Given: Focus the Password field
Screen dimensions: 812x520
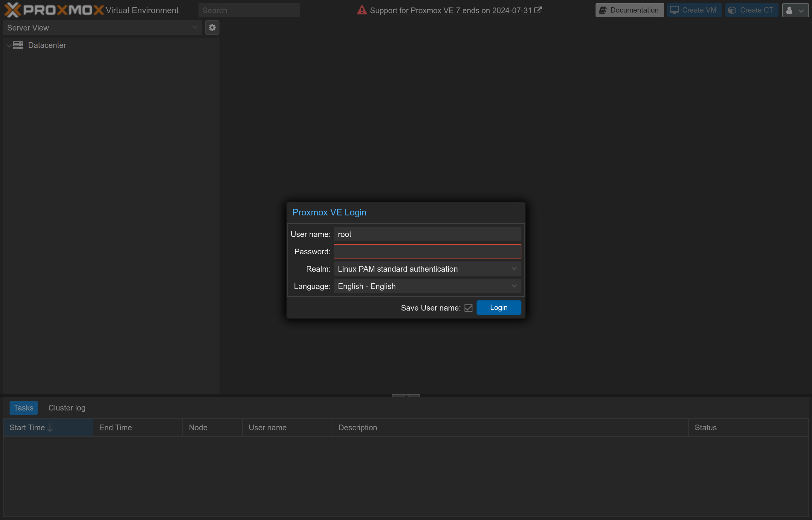Looking at the screenshot, I should click(427, 251).
